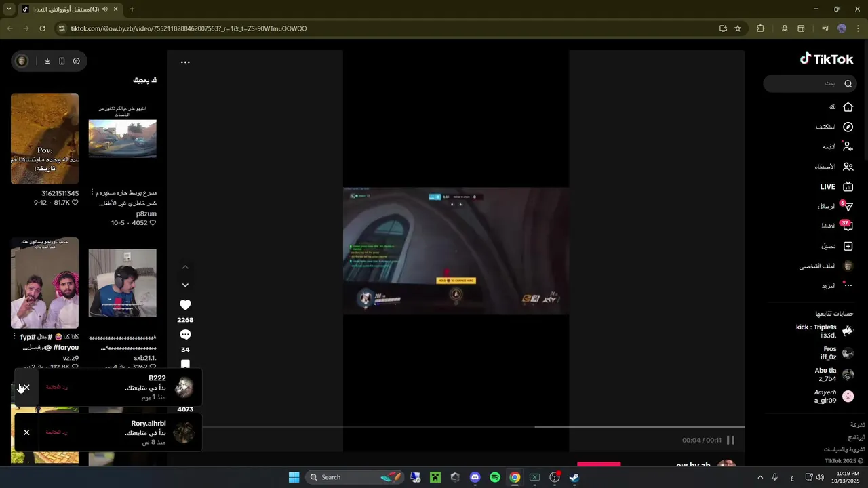The image size is (868, 488).
Task: Open Spotify from the taskbar
Action: tap(495, 477)
